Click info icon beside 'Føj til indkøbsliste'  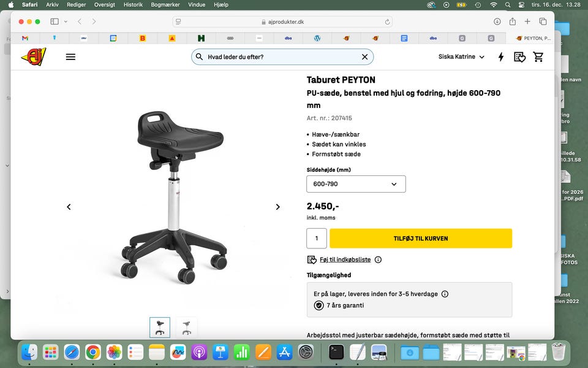click(x=378, y=259)
